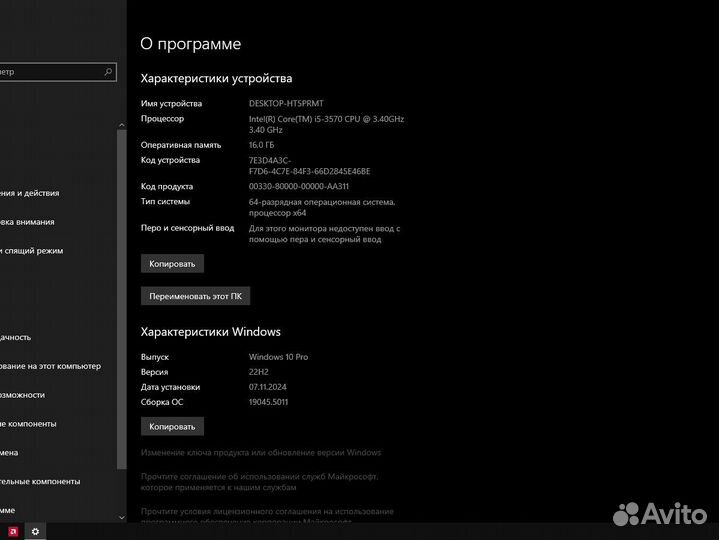This screenshot has height=540, width=719.
Task: Click the search magnifier icon in Settings
Action: click(x=109, y=72)
